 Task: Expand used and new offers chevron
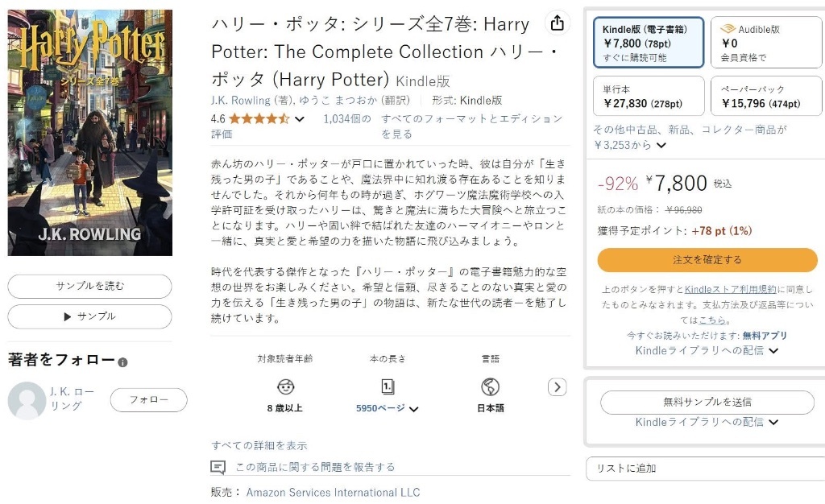pos(661,146)
